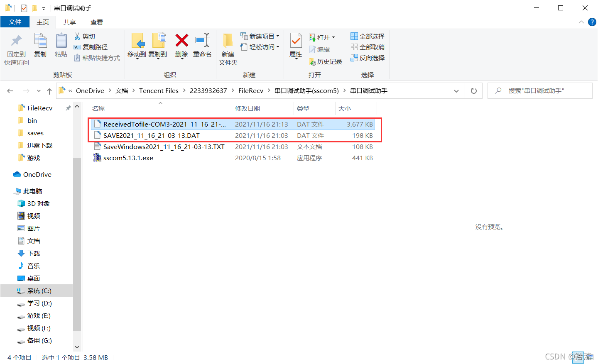Click the properties icon in title bar

point(24,8)
